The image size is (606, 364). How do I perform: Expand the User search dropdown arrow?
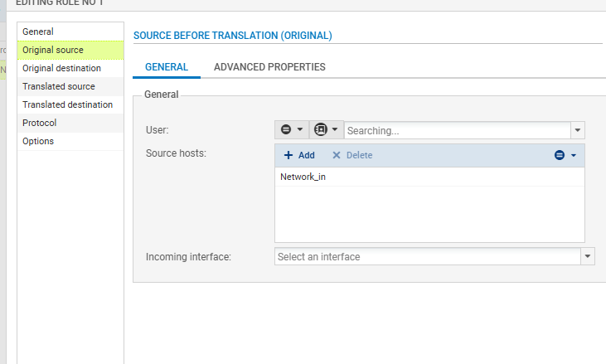click(578, 130)
